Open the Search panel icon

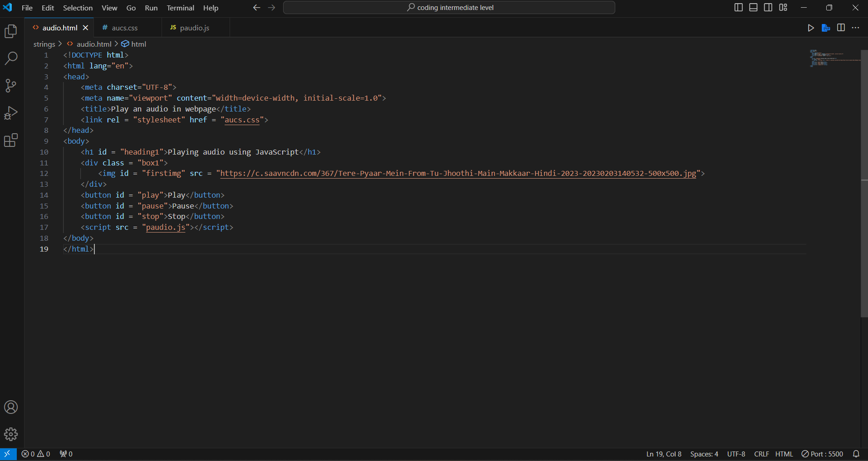tap(10, 58)
